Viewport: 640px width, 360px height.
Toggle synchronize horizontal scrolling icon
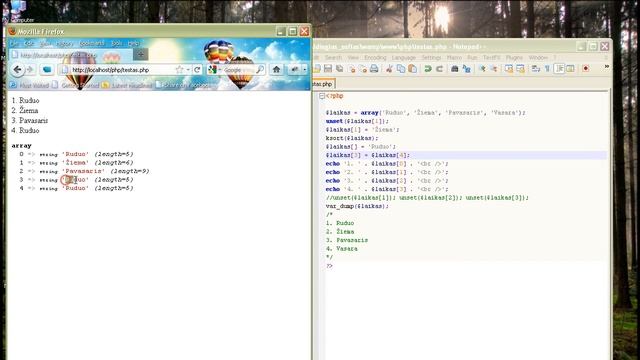pos(520,69)
